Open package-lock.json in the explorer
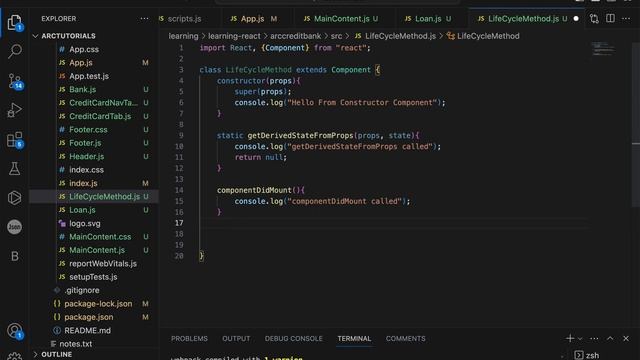 (98, 304)
